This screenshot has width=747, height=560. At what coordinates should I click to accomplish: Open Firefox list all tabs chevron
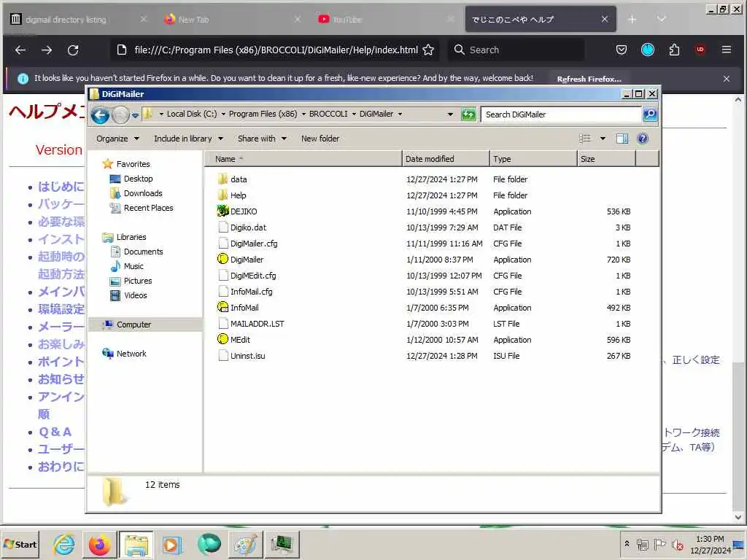click(661, 19)
